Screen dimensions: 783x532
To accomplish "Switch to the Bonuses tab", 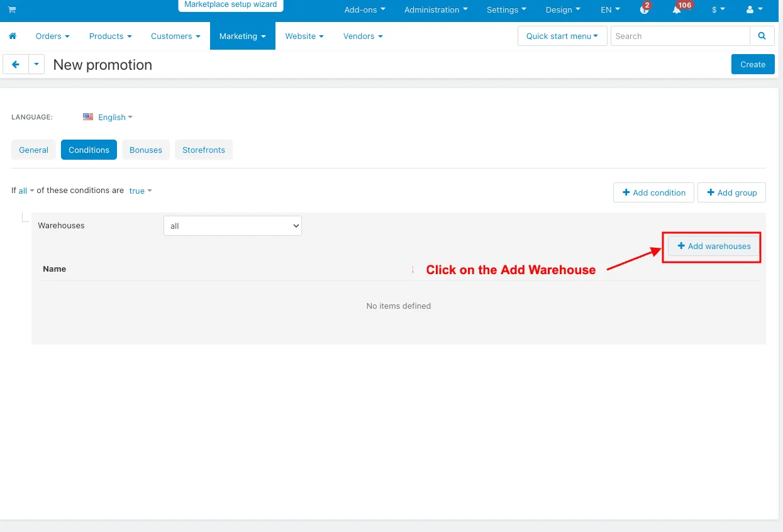I will (x=146, y=150).
